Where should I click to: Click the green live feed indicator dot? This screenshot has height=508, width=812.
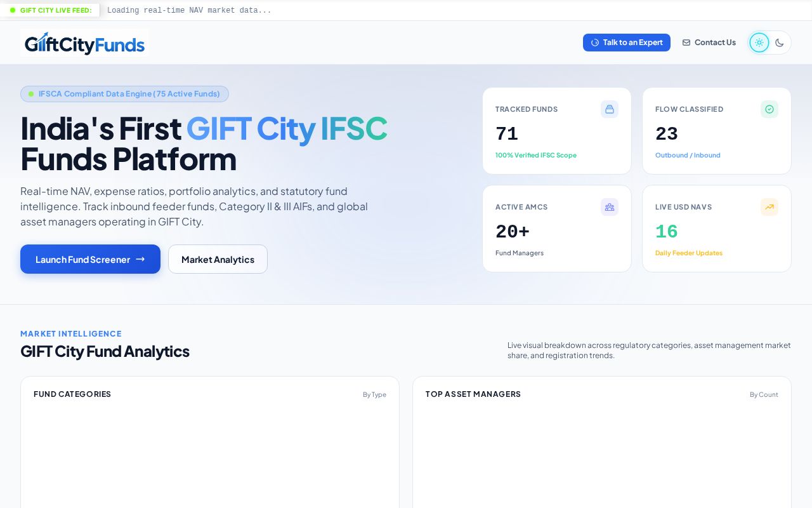click(x=13, y=10)
